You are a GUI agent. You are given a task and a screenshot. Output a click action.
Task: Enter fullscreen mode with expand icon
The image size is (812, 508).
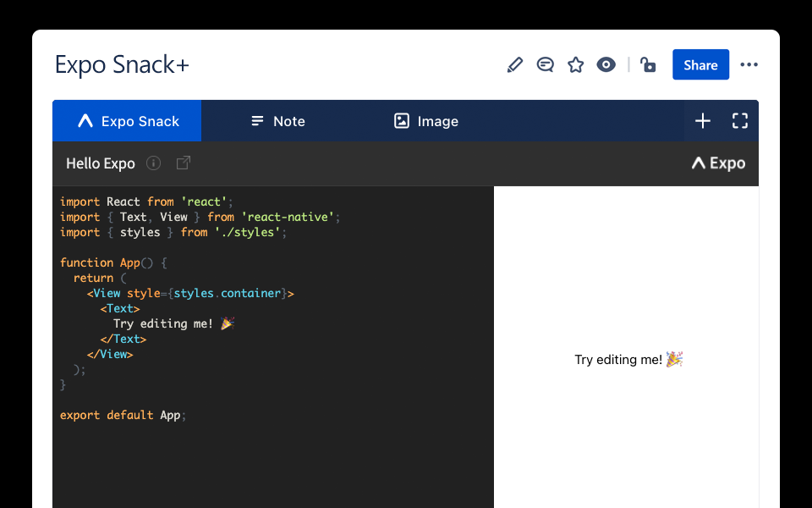click(x=740, y=121)
